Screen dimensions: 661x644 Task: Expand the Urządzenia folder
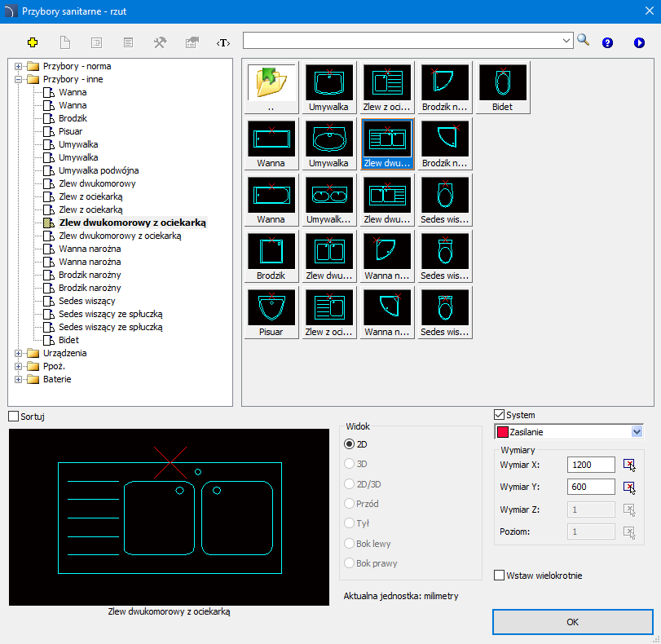point(19,353)
